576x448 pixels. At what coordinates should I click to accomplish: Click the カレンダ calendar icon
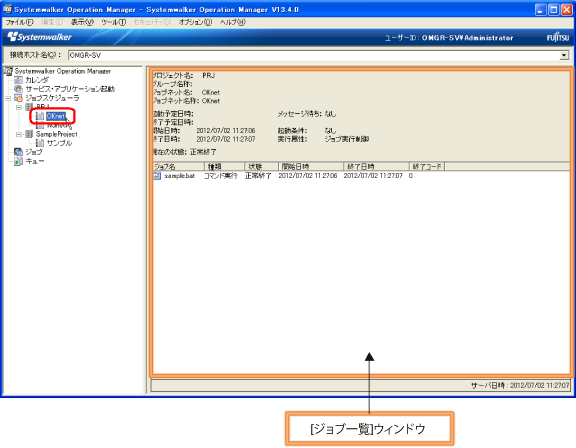(x=18, y=80)
